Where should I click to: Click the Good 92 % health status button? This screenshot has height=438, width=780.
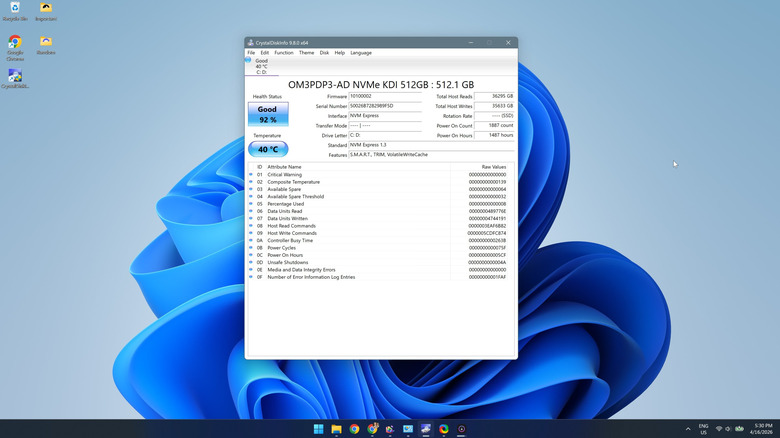[x=268, y=114]
